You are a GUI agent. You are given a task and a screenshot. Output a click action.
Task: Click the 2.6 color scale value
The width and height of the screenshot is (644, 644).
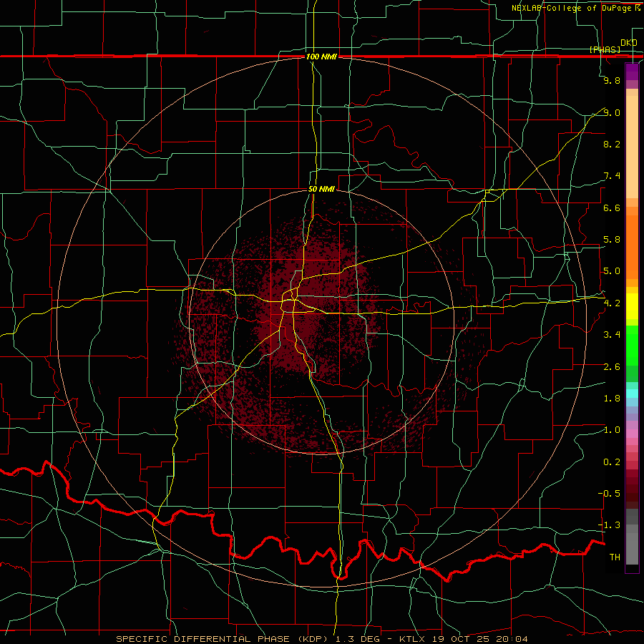coord(612,367)
